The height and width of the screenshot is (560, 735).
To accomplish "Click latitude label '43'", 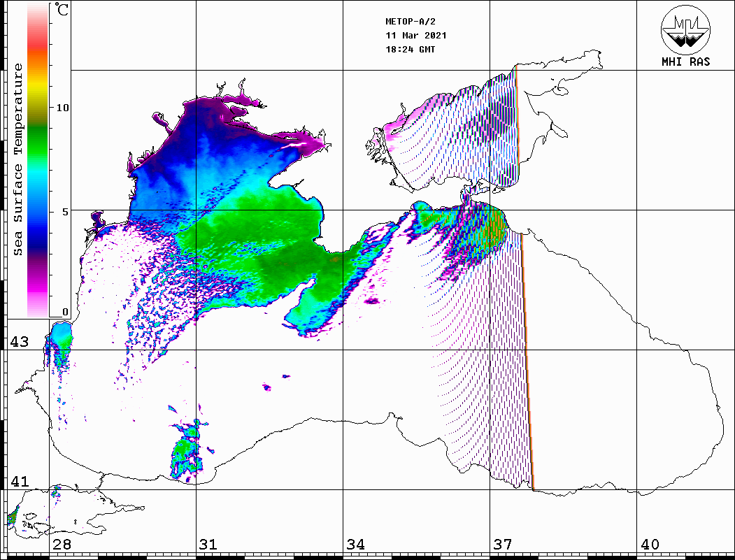I will coord(20,342).
